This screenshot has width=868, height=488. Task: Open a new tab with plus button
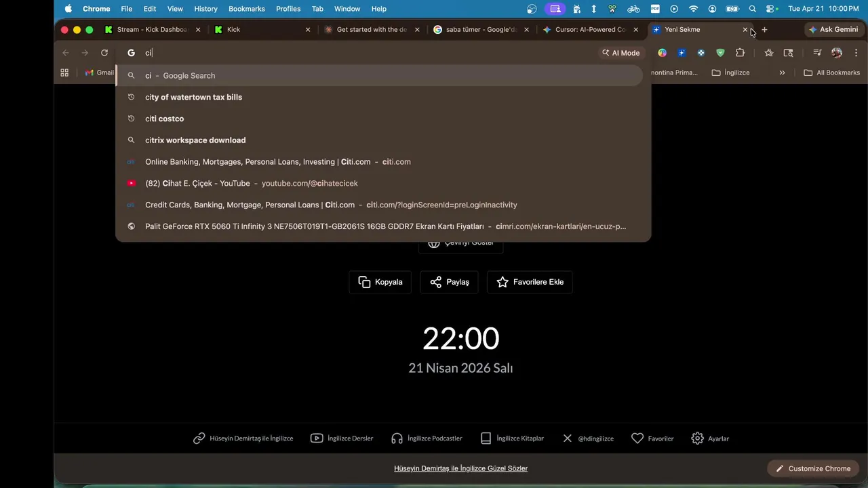764,30
